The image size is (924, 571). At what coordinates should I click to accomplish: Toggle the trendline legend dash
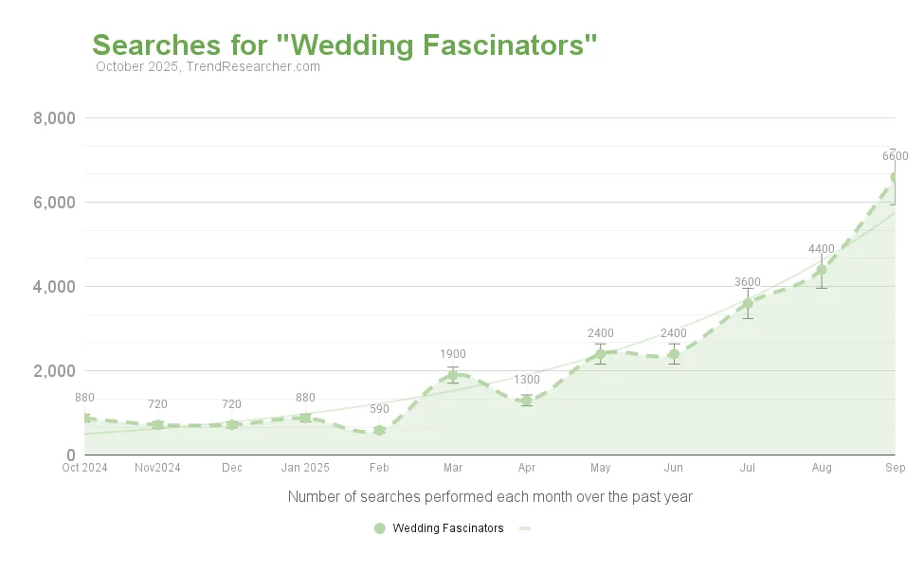point(525,528)
